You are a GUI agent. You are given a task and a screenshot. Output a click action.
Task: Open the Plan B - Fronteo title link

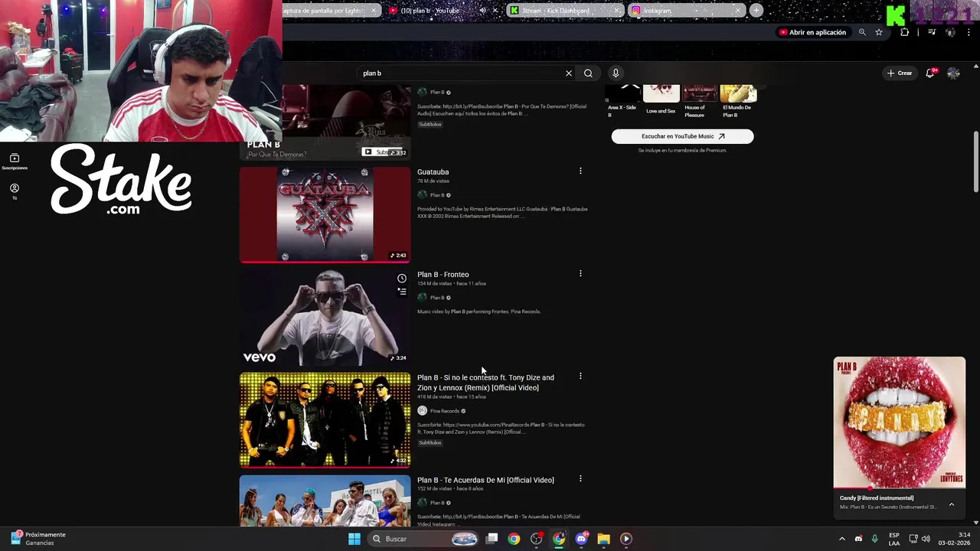pyautogui.click(x=443, y=275)
